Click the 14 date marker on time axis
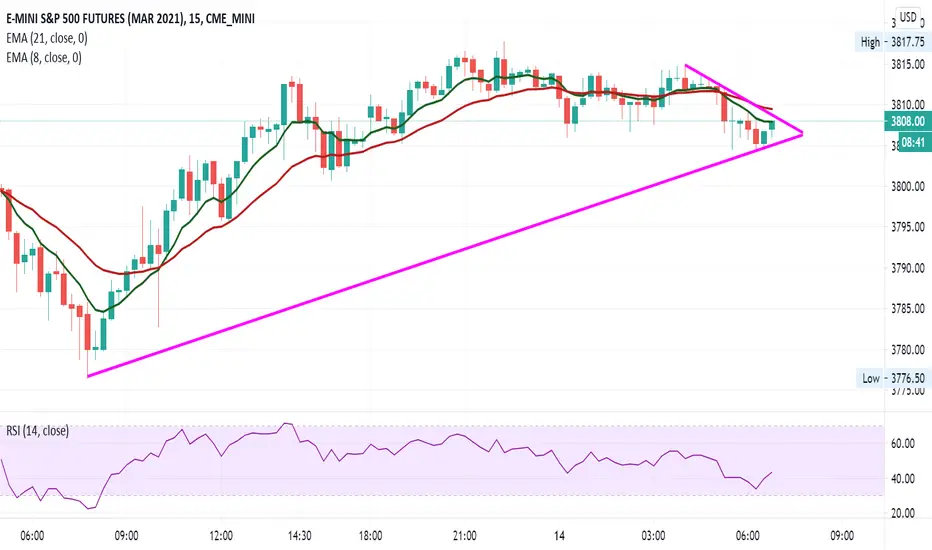 pyautogui.click(x=559, y=536)
